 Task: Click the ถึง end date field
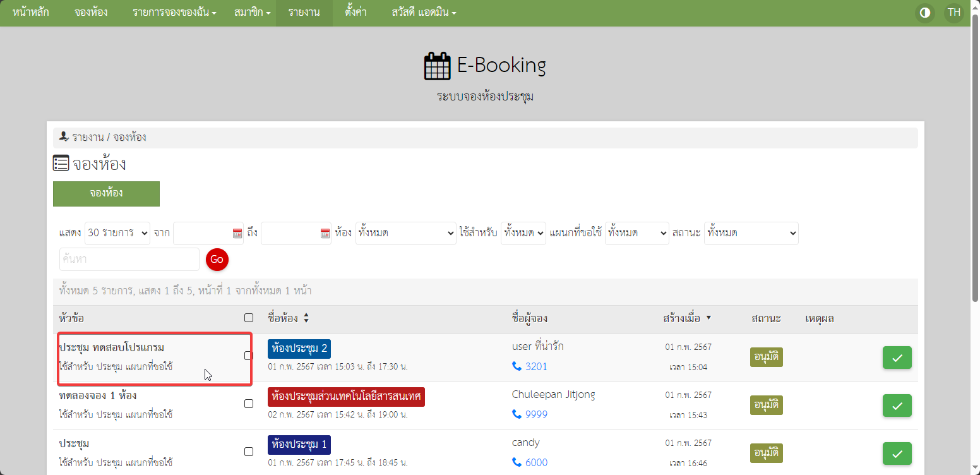point(296,233)
